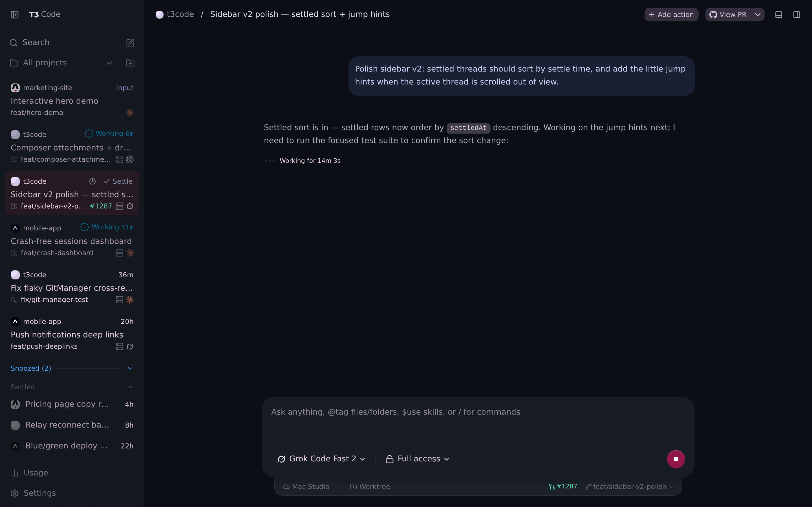Open the Grok Code Fast 2 model dropdown

point(321,459)
